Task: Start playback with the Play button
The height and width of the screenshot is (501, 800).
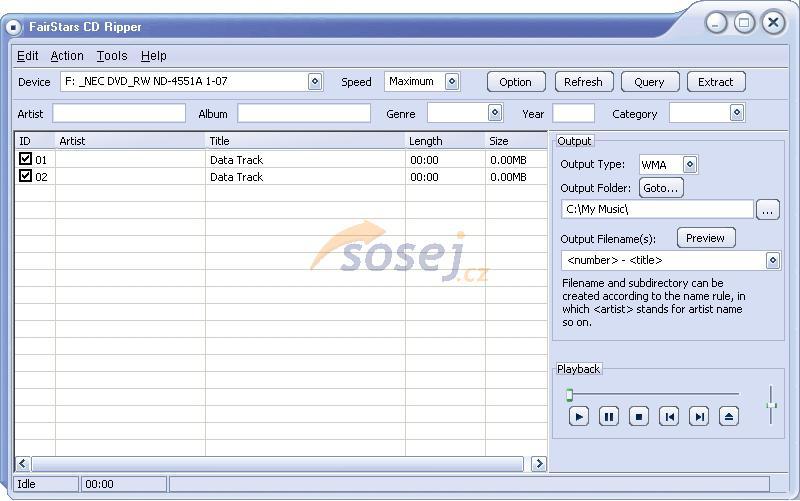Action: [579, 417]
